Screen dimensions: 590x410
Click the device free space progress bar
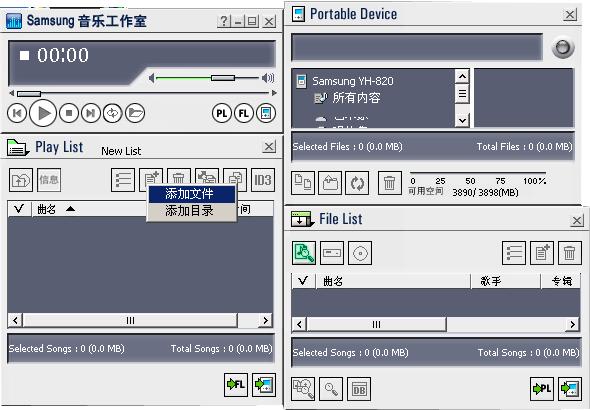[x=477, y=173]
